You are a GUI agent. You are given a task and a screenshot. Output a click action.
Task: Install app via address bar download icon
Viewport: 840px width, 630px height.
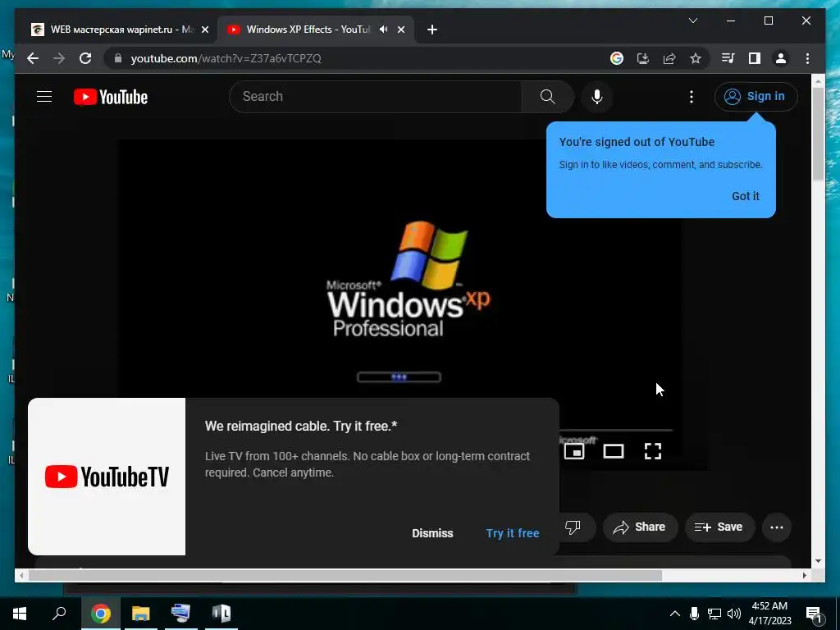point(643,58)
